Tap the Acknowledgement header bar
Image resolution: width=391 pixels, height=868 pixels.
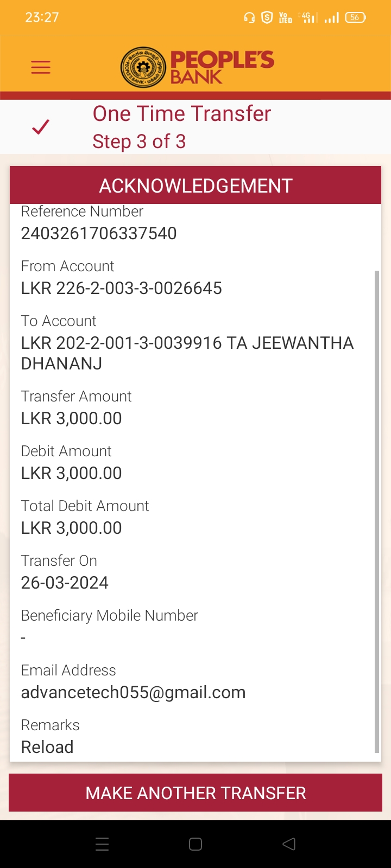coord(195,186)
